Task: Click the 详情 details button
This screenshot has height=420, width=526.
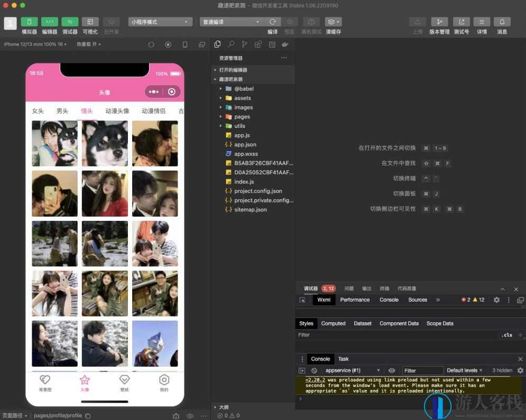Action: pos(481,22)
